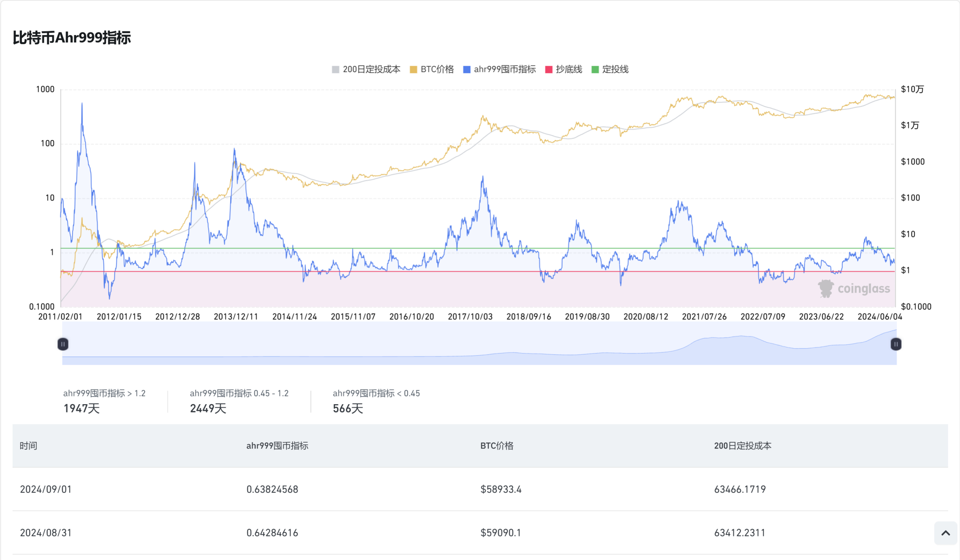Screen dimensions: 960x560
Task: Click the ahr999囤币指标 table column header
Action: pos(277,446)
